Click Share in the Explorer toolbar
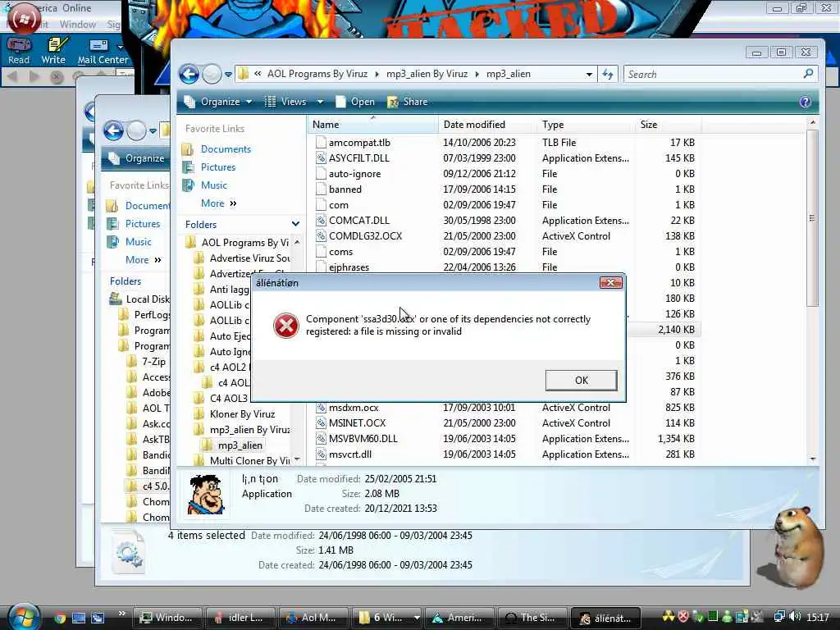Image resolution: width=840 pixels, height=630 pixels. [408, 102]
